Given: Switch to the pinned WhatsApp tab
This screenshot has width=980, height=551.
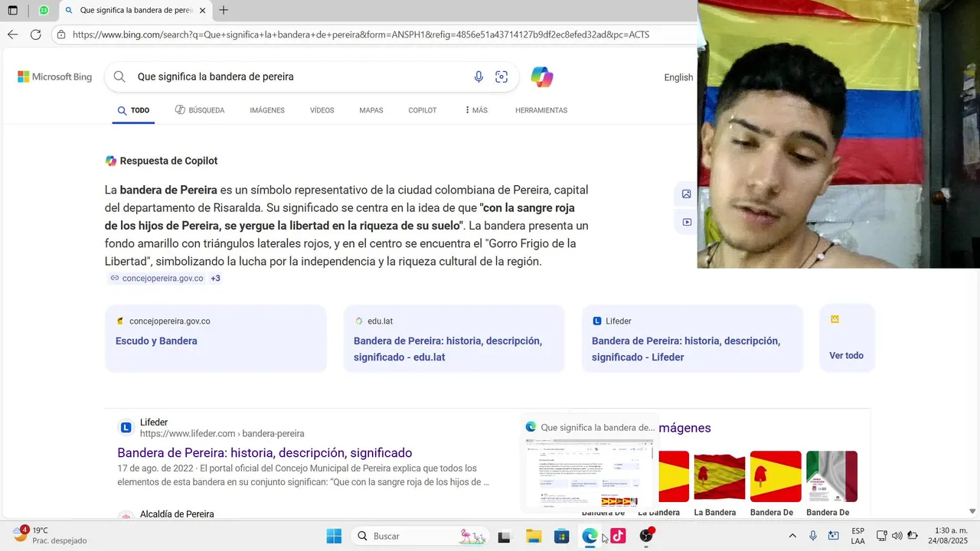Looking at the screenshot, I should 44,11.
